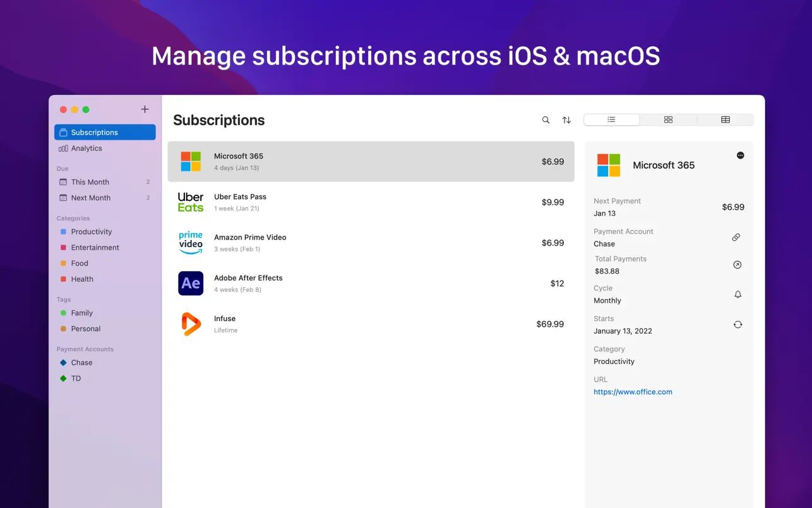Image resolution: width=812 pixels, height=508 pixels.
Task: Click the bell icon beside the Cycle field
Action: (x=737, y=294)
